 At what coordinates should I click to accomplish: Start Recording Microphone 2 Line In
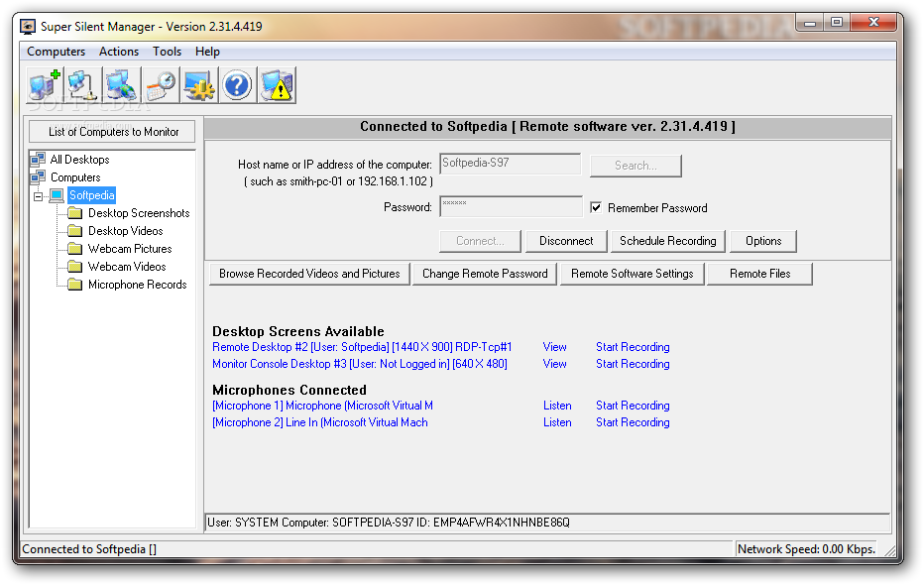click(x=633, y=422)
